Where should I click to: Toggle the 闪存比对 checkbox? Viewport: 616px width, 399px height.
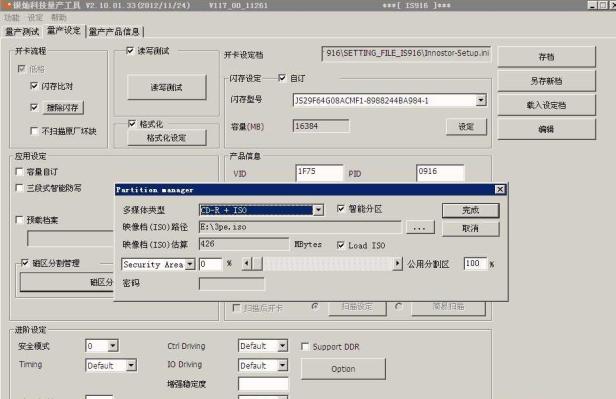click(x=34, y=86)
